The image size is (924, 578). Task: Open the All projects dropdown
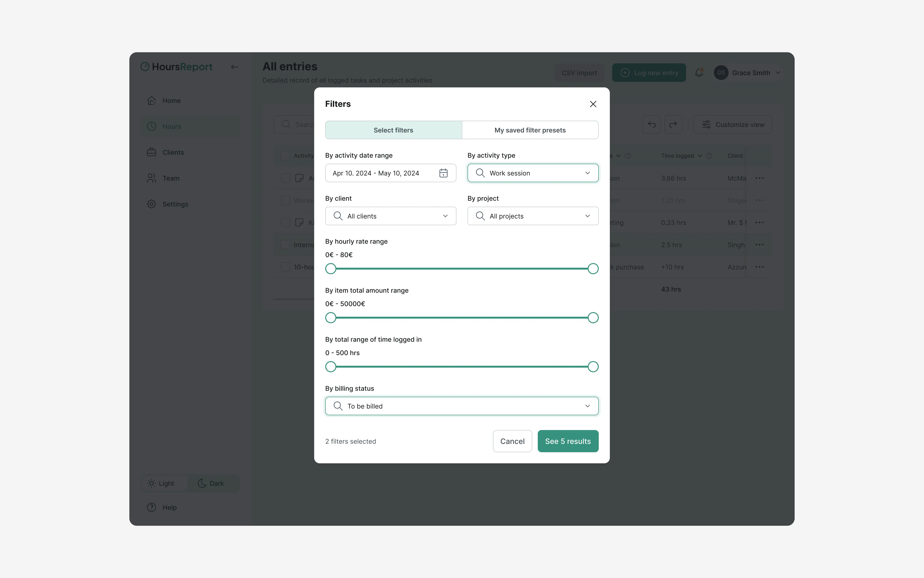[533, 216]
